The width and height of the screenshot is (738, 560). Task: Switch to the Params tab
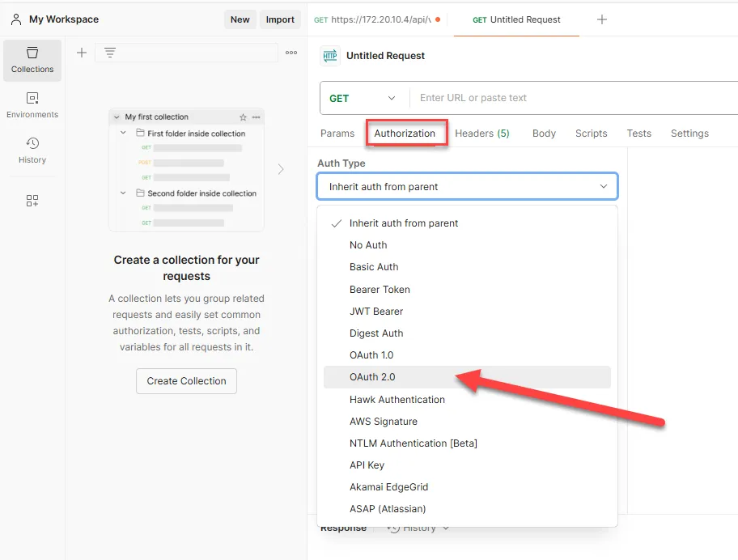337,134
